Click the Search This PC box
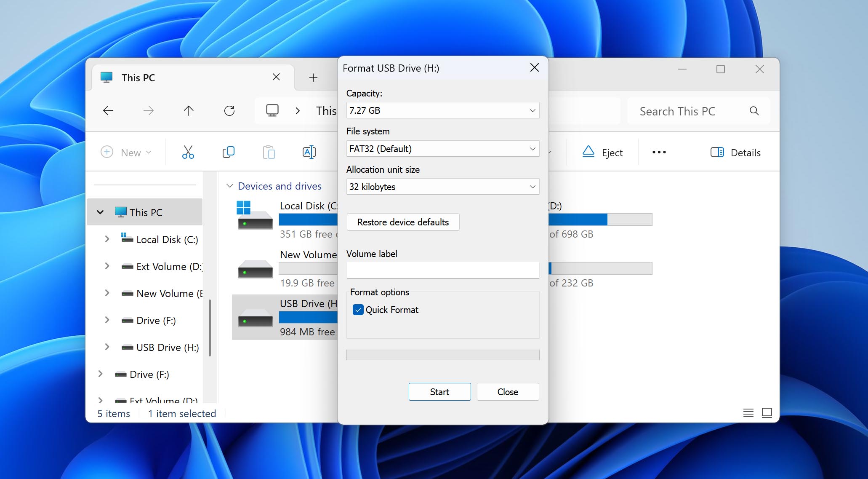Screen dimensions: 868x479 [698, 111]
